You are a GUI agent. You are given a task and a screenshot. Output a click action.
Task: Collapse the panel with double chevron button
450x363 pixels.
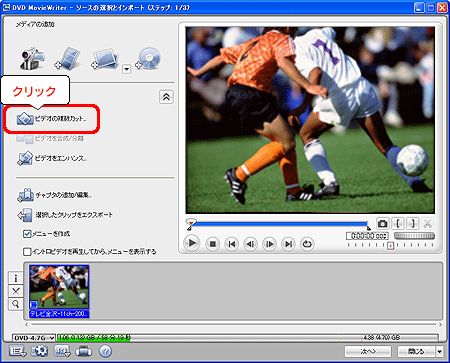[166, 97]
